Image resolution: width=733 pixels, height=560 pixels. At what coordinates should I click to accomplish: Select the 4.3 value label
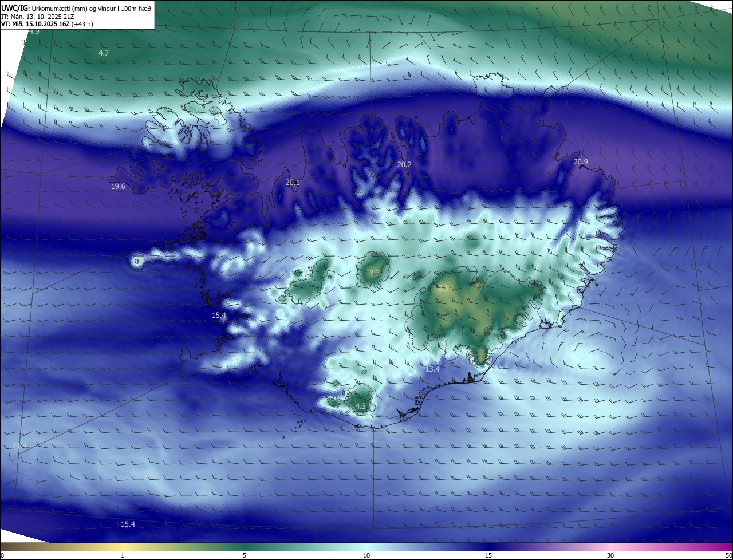(x=361, y=407)
